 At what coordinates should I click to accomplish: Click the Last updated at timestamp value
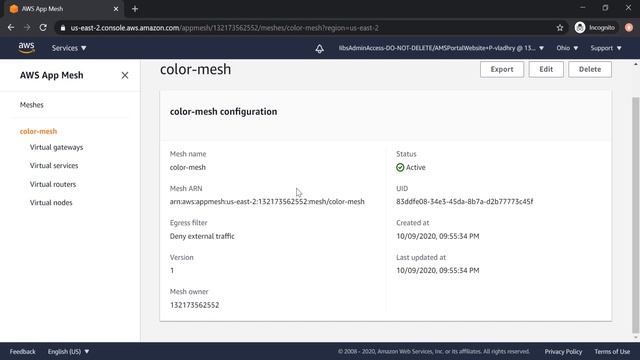[438, 271]
